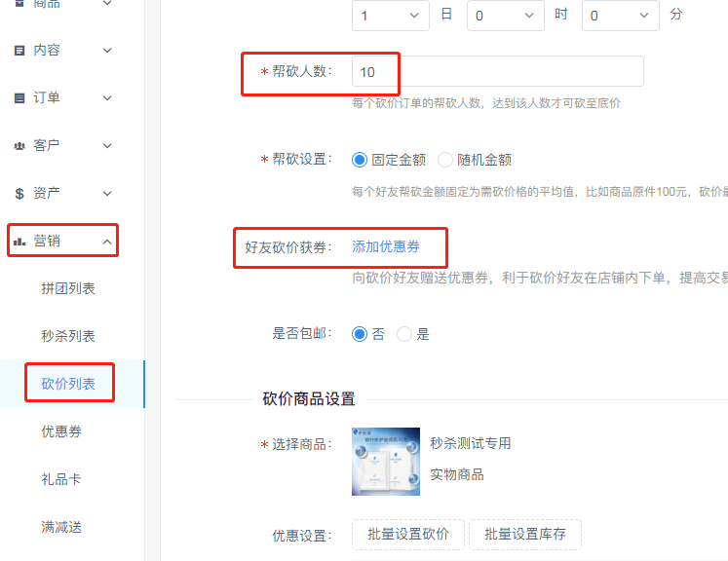
Task: Open the 日 dropdown showing 1
Action: [x=391, y=16]
